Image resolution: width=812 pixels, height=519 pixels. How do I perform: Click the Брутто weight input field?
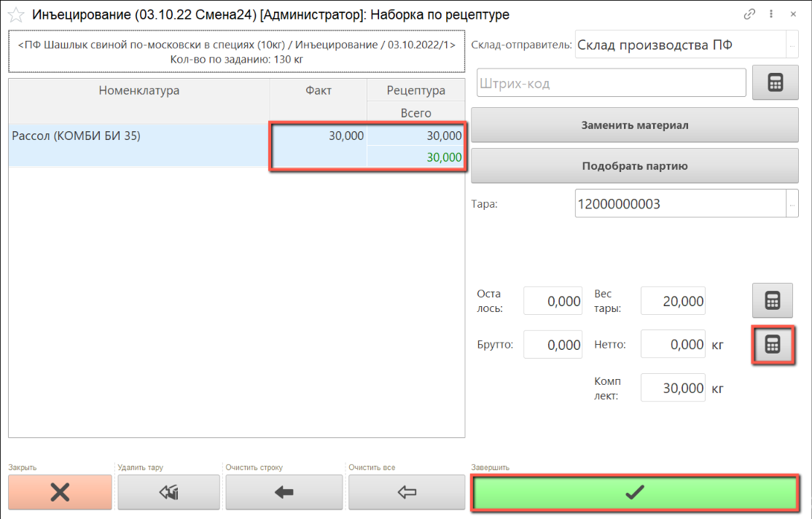pos(553,345)
